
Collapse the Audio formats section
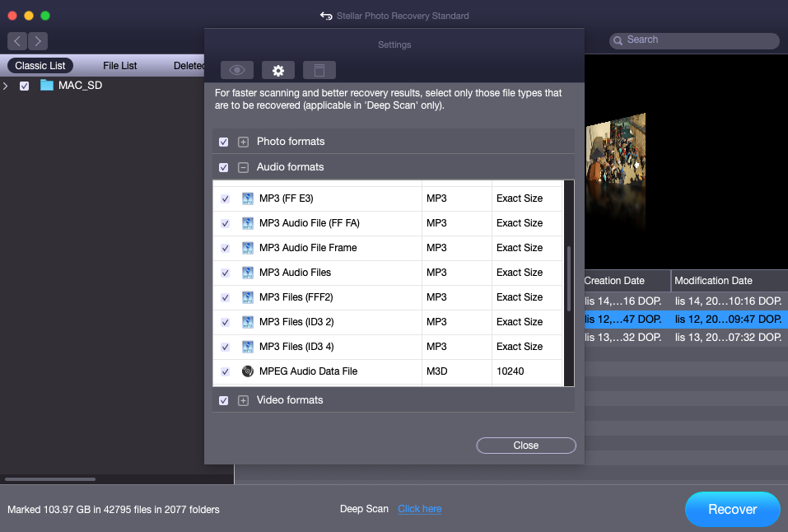(x=243, y=167)
